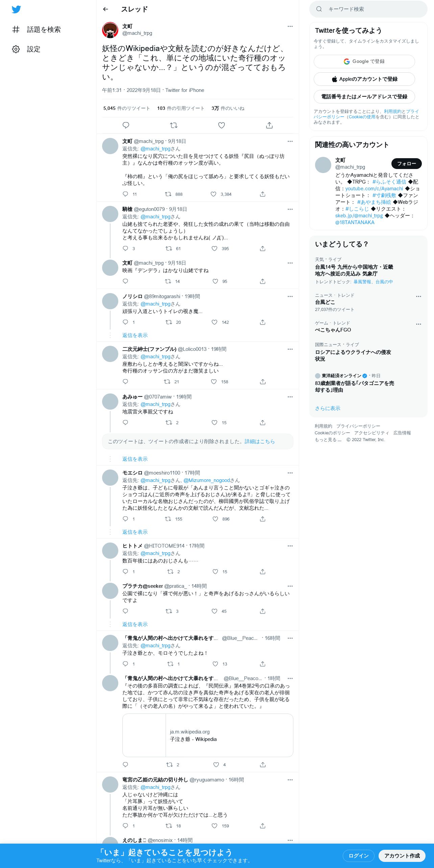Sign up with Google で登録

click(364, 62)
